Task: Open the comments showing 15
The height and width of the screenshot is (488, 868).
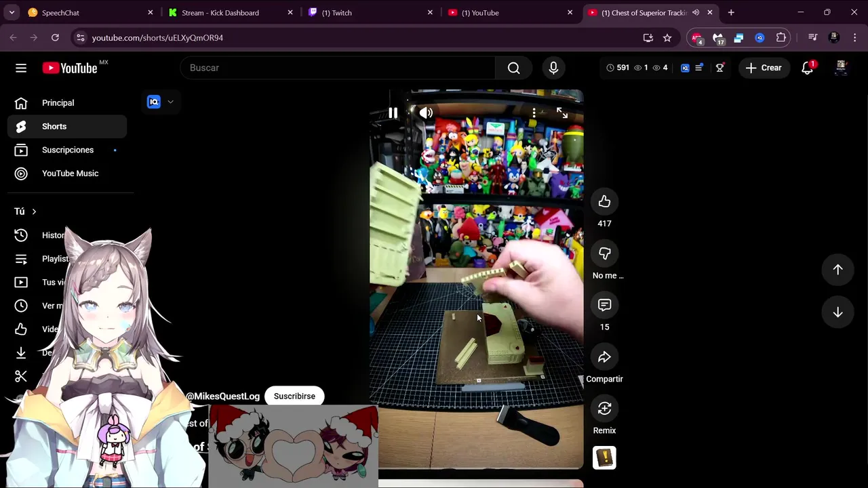Action: coord(604,305)
